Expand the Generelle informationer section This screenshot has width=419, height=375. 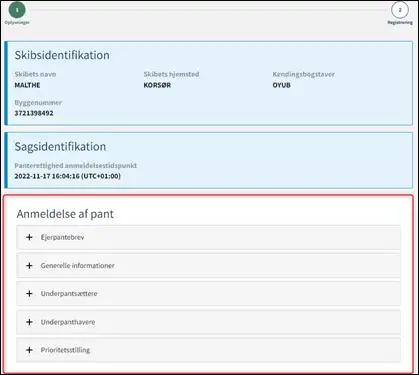pyautogui.click(x=208, y=266)
